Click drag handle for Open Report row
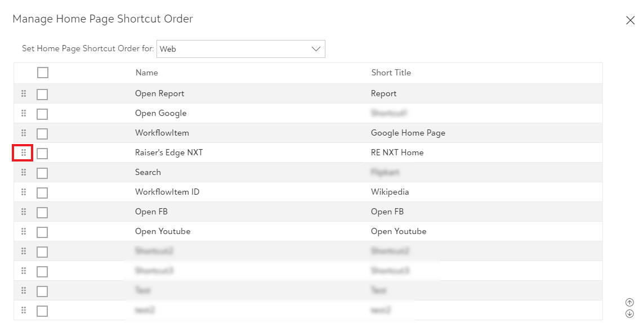Image resolution: width=644 pixels, height=323 pixels. click(24, 93)
